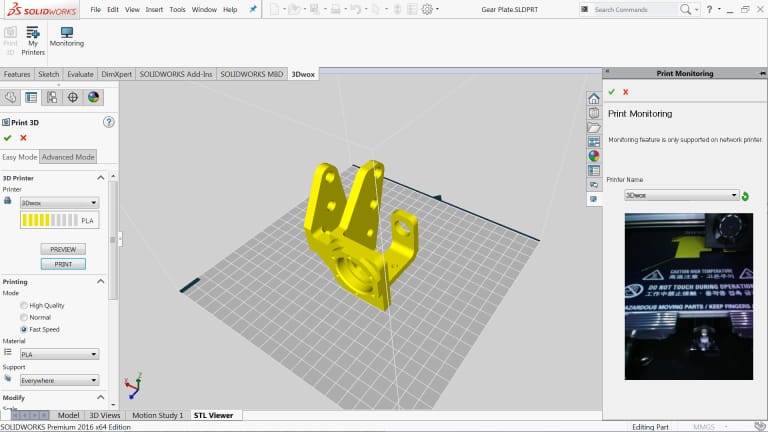This screenshot has height=432, width=768.
Task: Accept Print Monitoring with the green checkmark
Action: (611, 92)
